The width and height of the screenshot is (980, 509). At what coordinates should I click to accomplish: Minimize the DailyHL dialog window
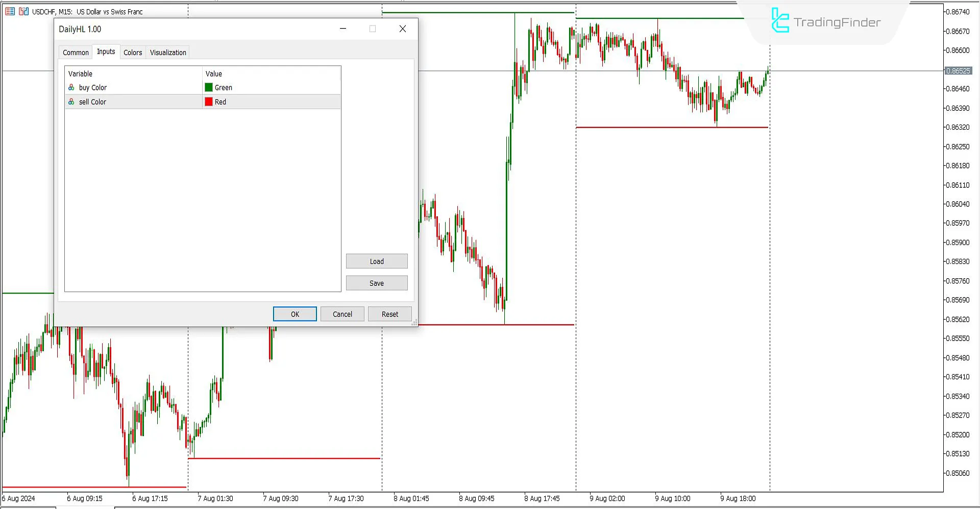(x=343, y=29)
